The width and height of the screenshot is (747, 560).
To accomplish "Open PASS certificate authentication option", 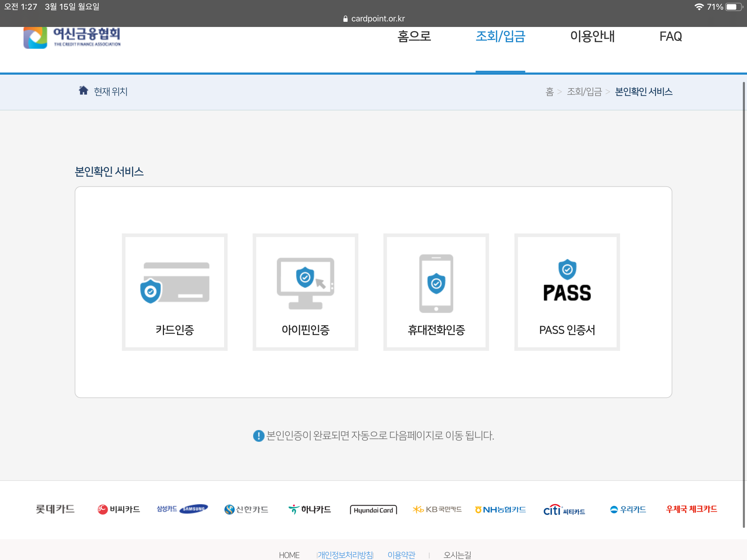I will click(x=567, y=292).
